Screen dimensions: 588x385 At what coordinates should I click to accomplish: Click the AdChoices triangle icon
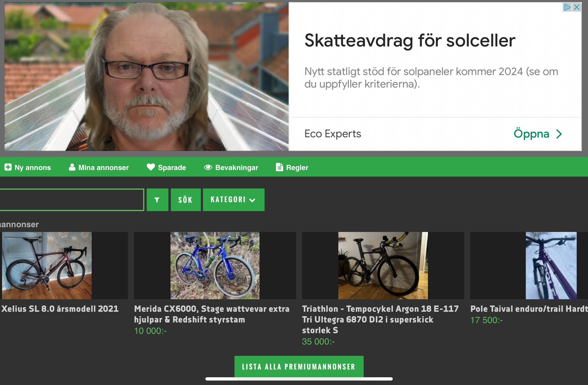point(567,7)
